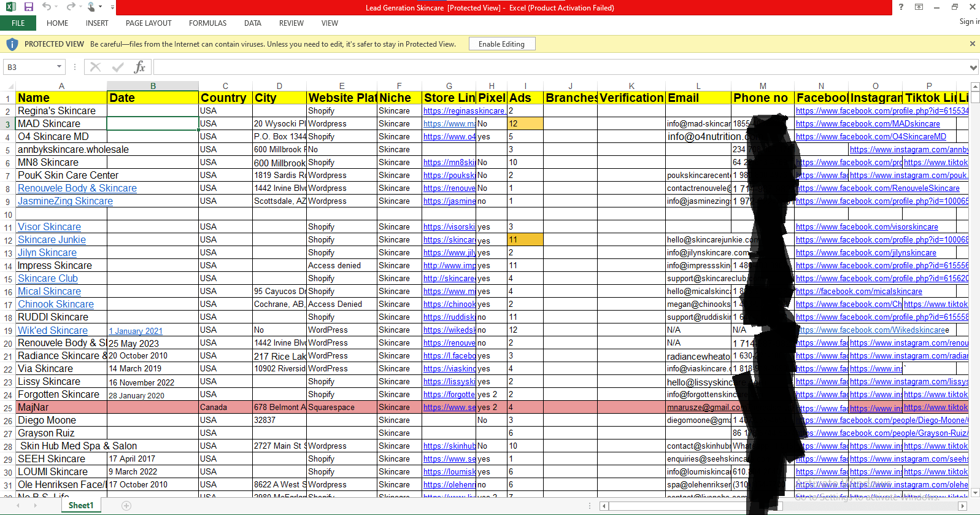Open the facebook.com/MADskincare link
The image size is (980, 515).
[x=868, y=124]
